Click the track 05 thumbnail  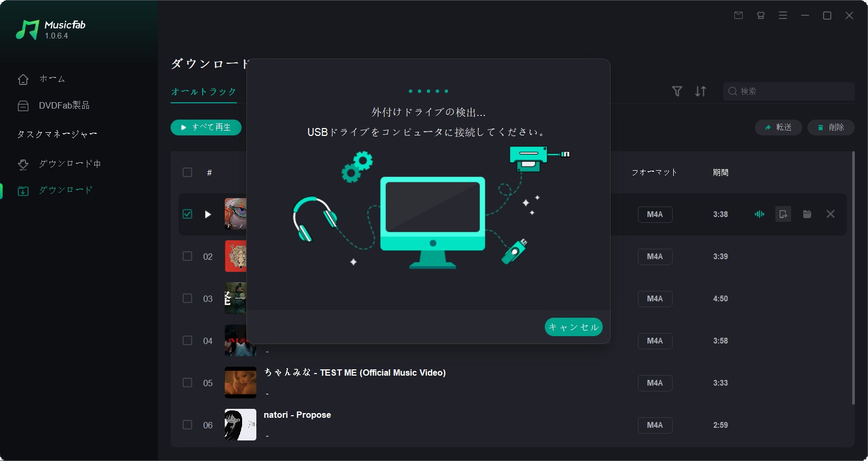point(241,382)
